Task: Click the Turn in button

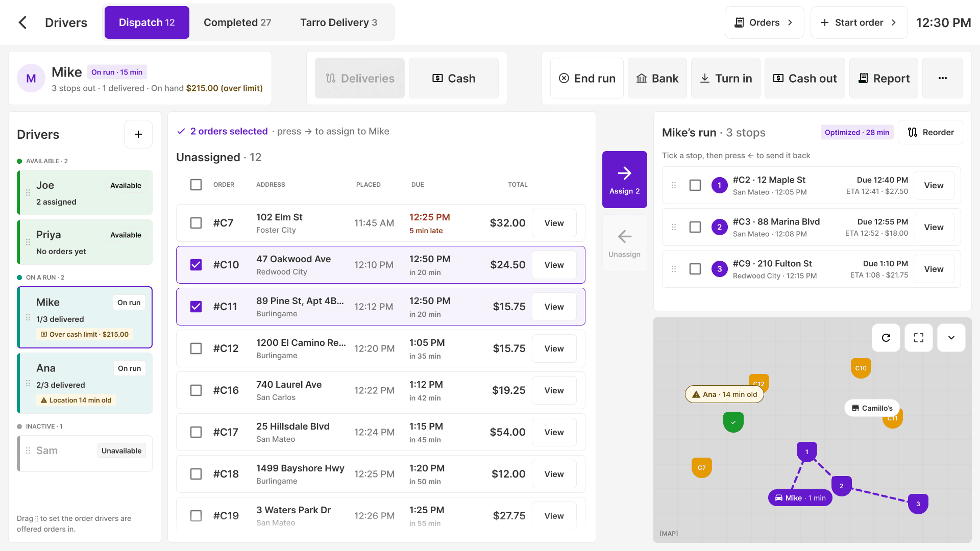Action: click(x=726, y=78)
